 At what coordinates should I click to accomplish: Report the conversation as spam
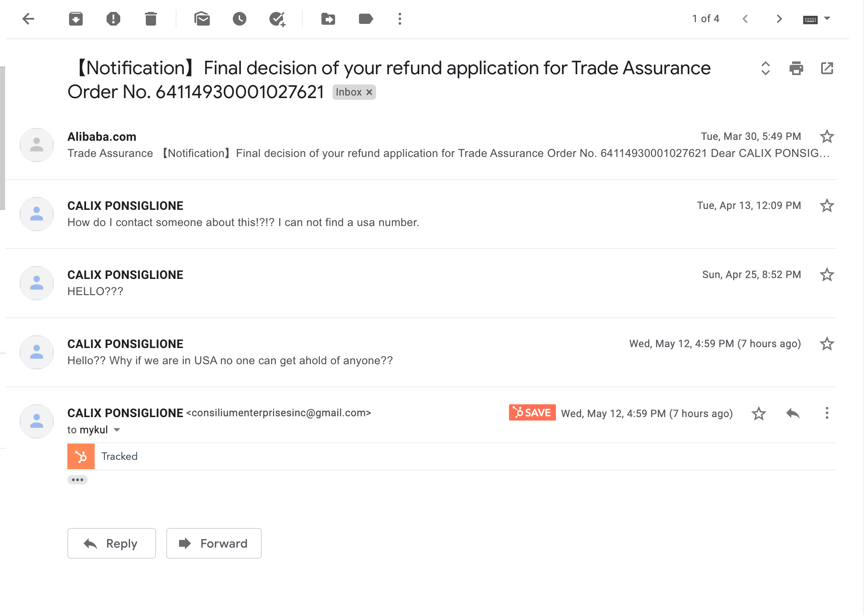click(113, 18)
